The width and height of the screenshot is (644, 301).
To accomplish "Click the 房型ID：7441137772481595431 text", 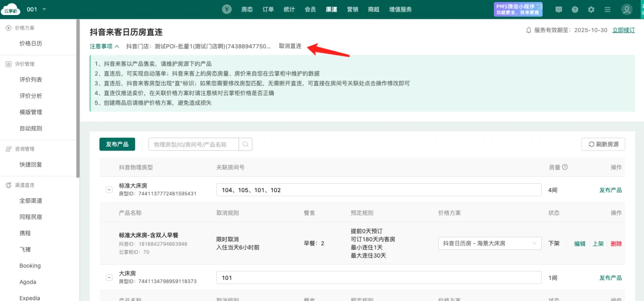I will (x=158, y=194).
